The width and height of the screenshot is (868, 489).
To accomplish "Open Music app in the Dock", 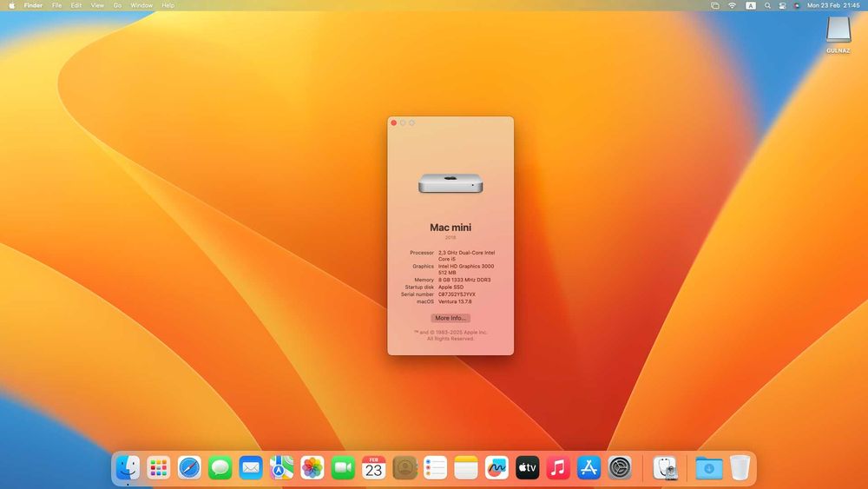I will click(558, 468).
